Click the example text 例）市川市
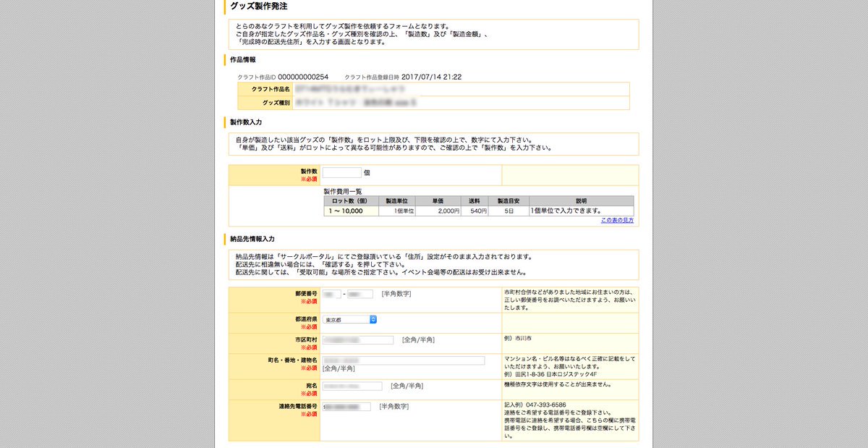The width and height of the screenshot is (868, 448). pos(518,338)
